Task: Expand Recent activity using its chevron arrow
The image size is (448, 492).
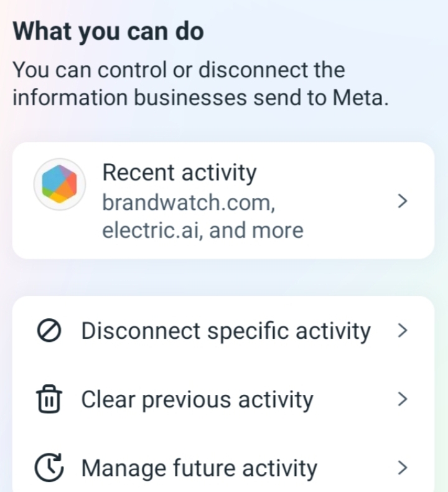Action: [x=403, y=201]
